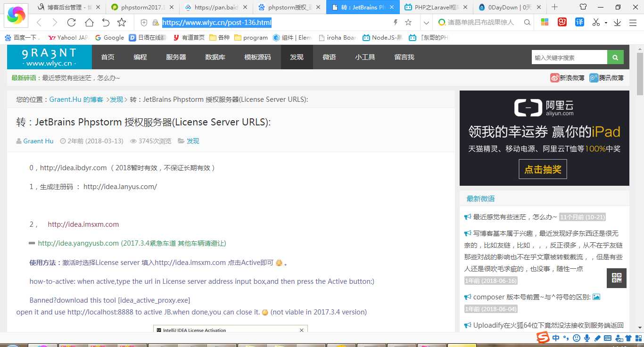Screen dimensions: 644x347
Task: Toggle the 中 Chinese/English input mode
Action: tap(556, 338)
